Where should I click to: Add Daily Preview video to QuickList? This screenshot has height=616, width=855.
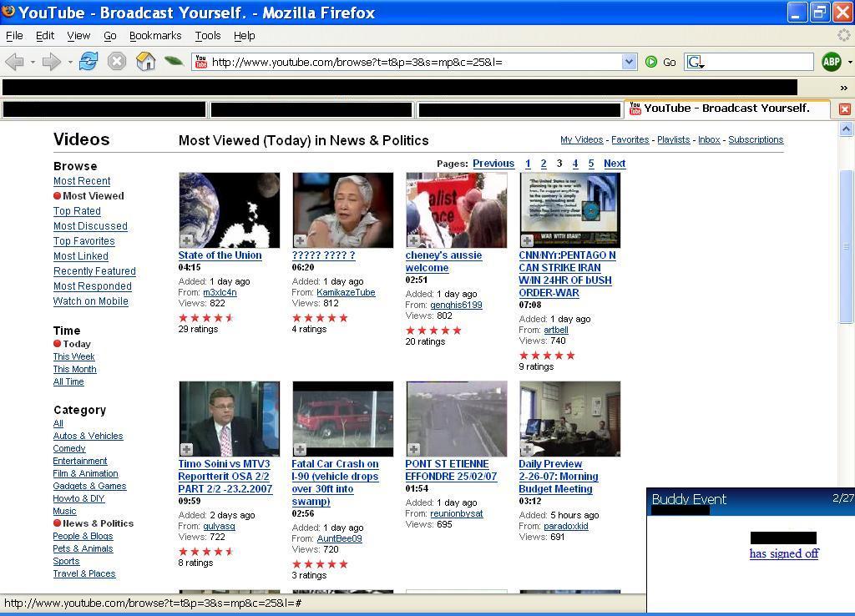527,449
